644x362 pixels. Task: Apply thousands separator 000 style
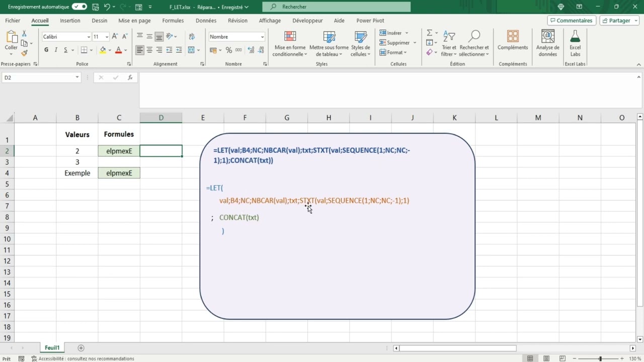(238, 50)
